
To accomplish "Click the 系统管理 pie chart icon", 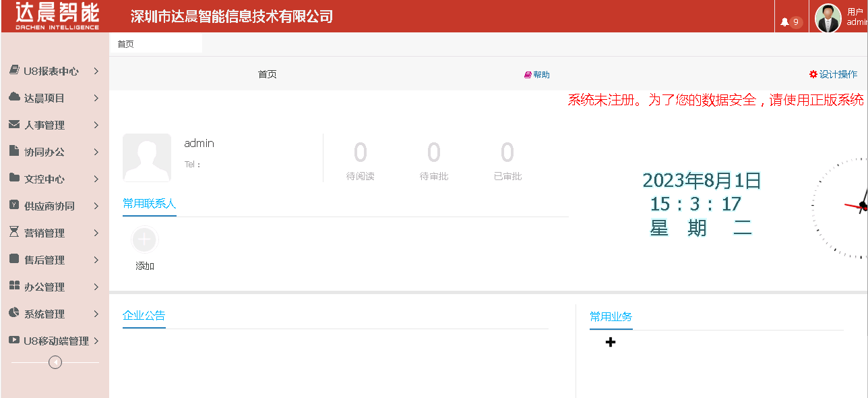I will tap(14, 313).
